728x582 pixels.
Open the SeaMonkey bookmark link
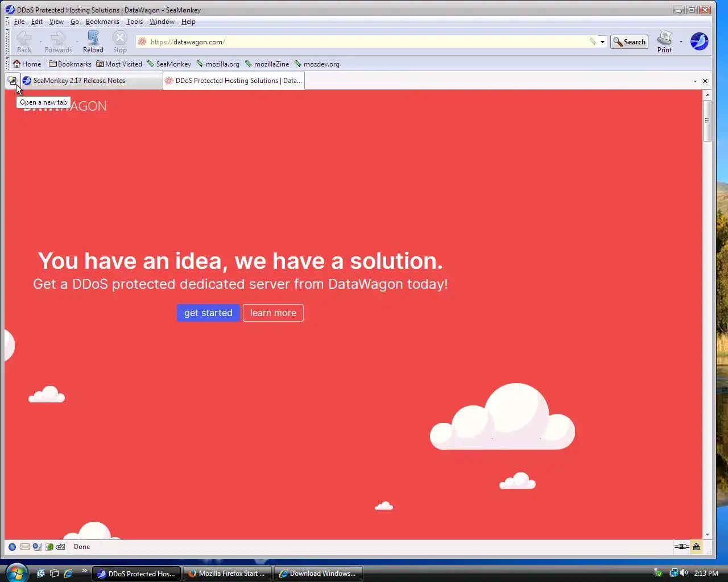point(169,64)
